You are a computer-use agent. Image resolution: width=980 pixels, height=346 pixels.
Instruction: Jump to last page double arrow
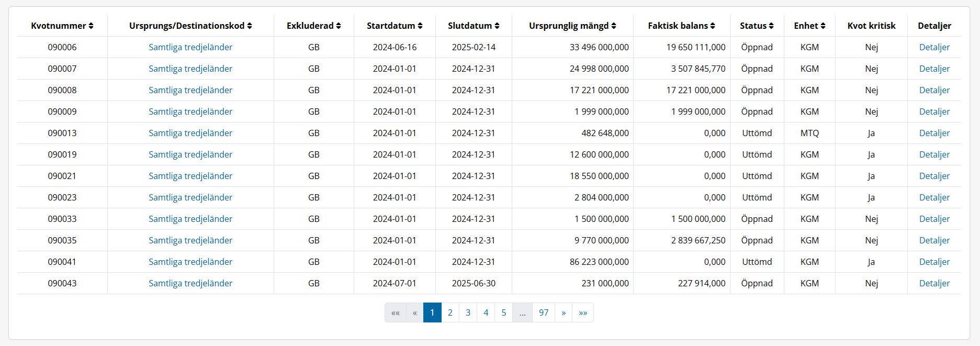click(x=583, y=312)
